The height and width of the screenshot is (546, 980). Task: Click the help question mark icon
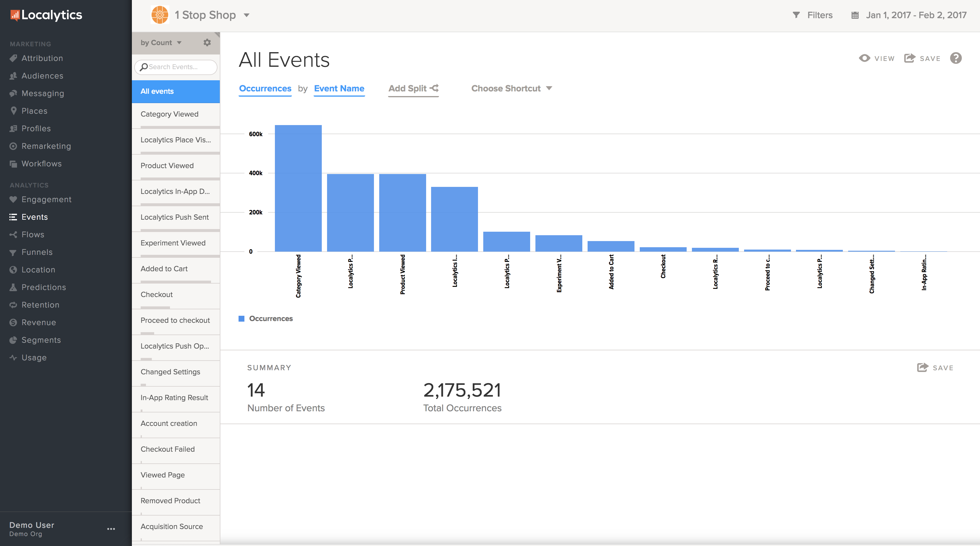pyautogui.click(x=956, y=58)
